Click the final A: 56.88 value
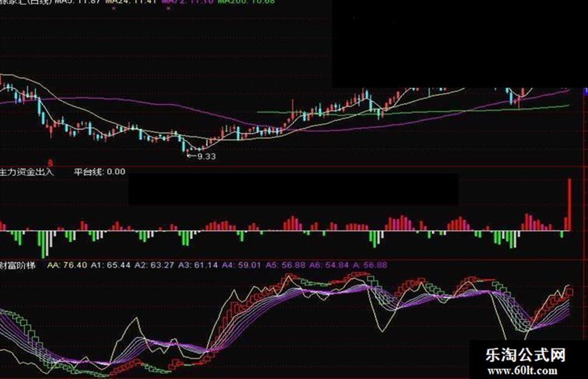 click(370, 265)
